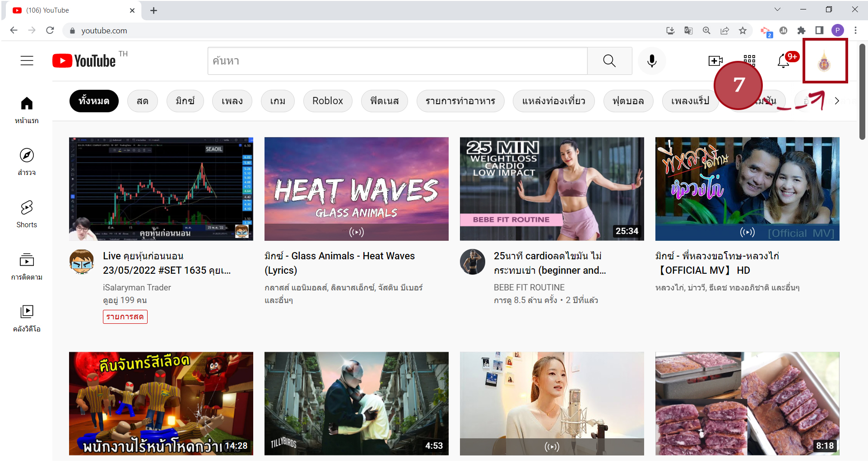Select the Roblox category chip

coord(328,101)
